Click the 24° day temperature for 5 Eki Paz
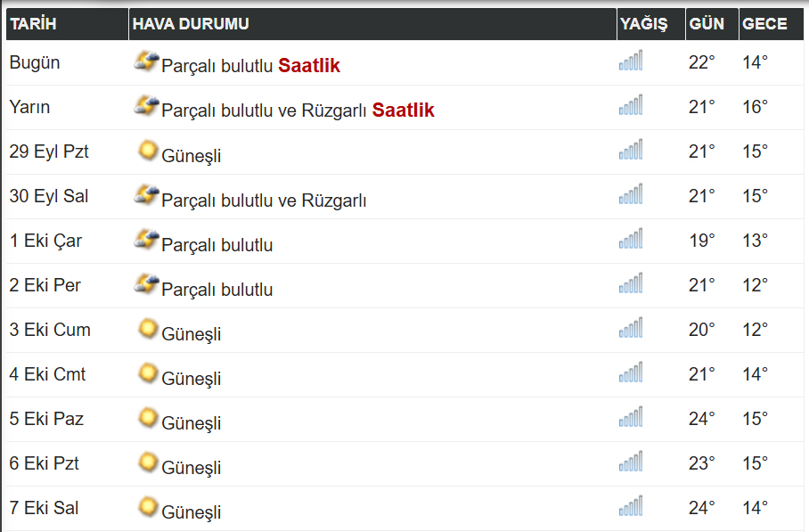The width and height of the screenshot is (809, 532). (x=702, y=419)
